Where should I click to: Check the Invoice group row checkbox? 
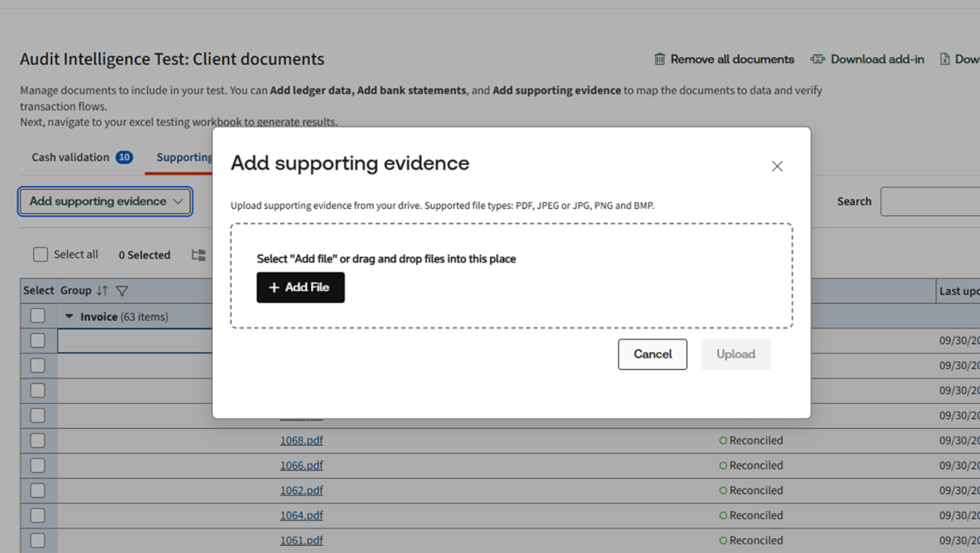(38, 316)
